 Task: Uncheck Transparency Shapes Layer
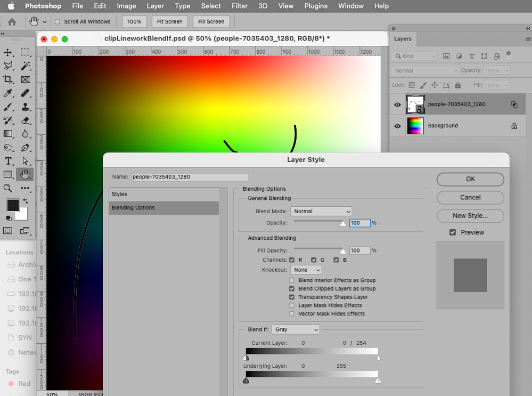click(x=292, y=297)
